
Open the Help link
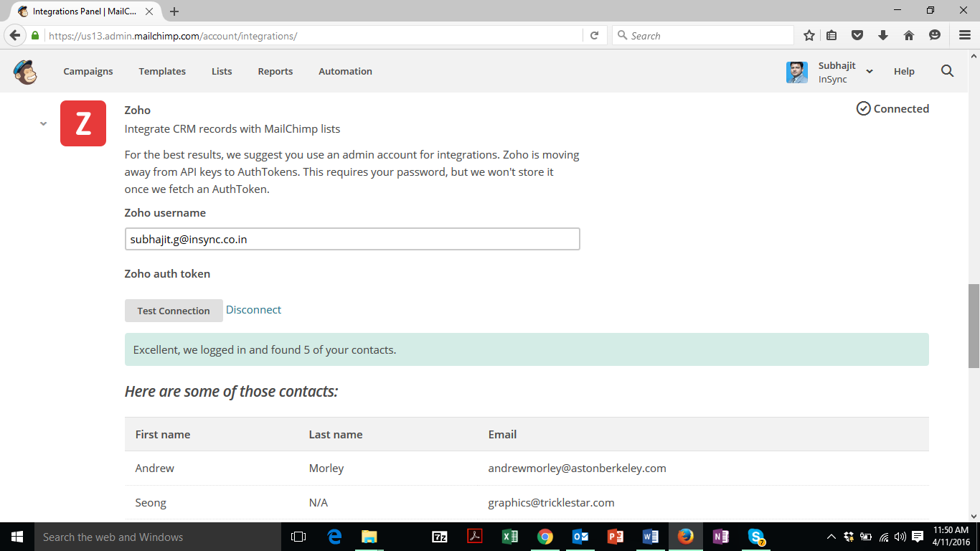point(904,71)
